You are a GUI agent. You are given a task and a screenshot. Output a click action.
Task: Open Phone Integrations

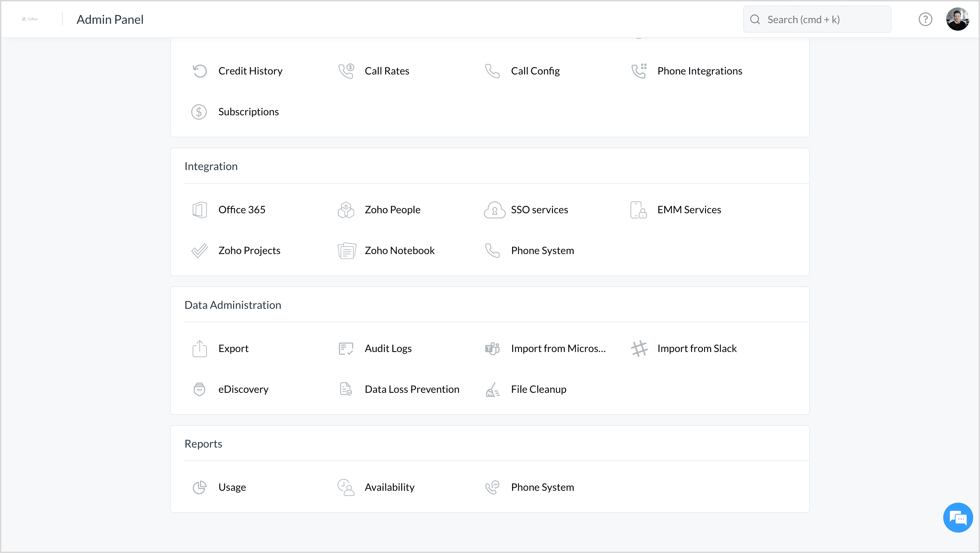700,71
